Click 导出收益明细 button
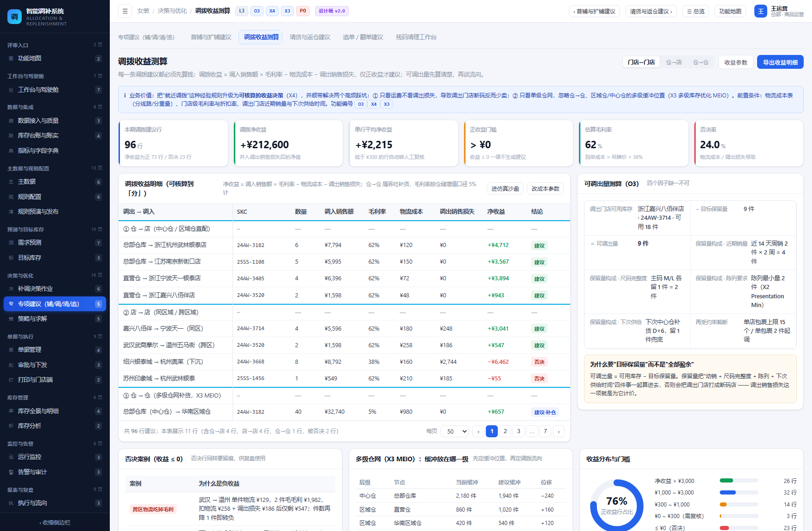This screenshot has width=812, height=531. [x=780, y=62]
